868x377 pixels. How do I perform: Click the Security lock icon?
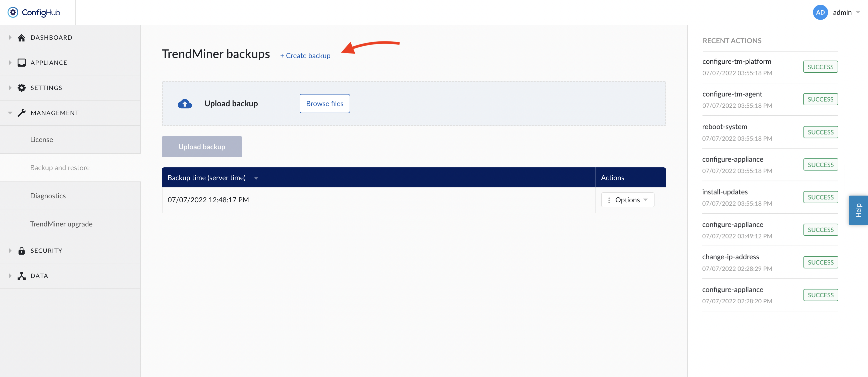coord(22,251)
